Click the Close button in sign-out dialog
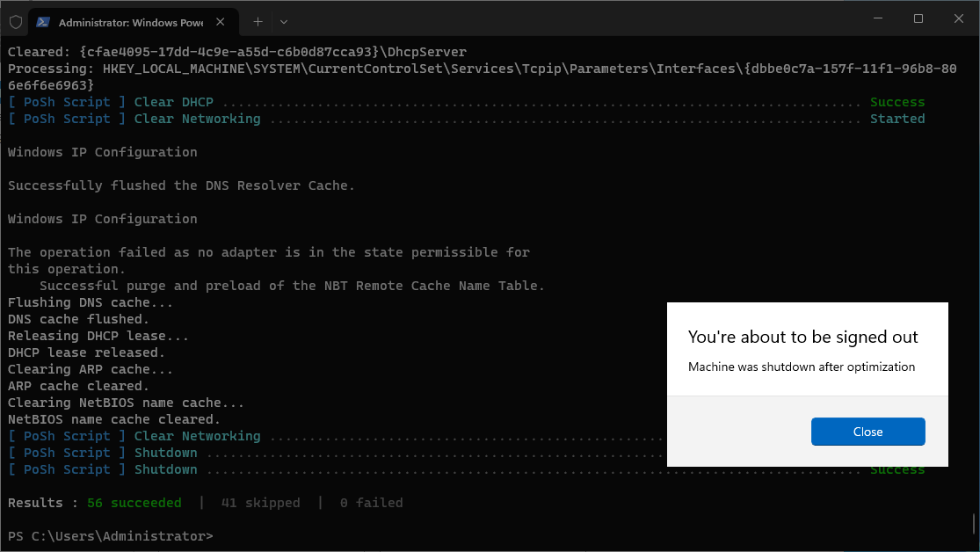 click(867, 432)
